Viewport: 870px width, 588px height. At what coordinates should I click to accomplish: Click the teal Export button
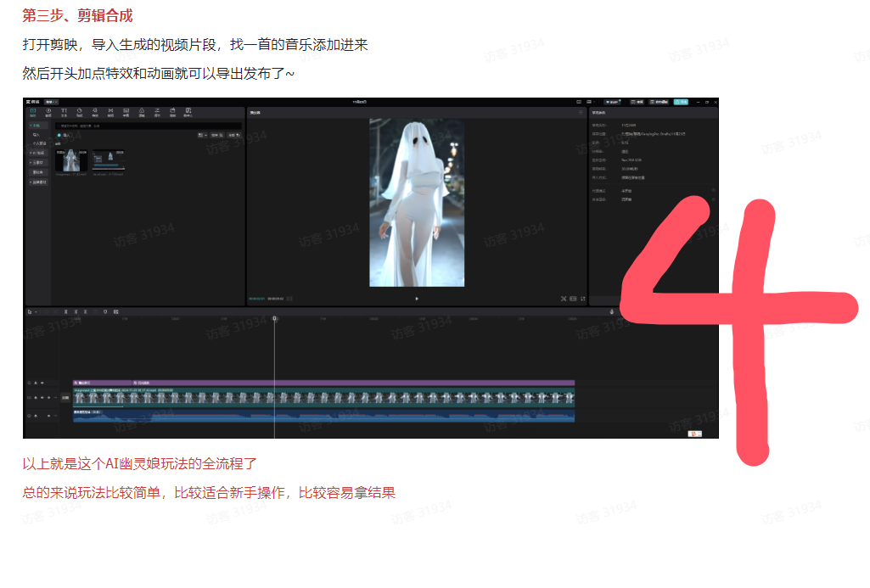tap(681, 102)
